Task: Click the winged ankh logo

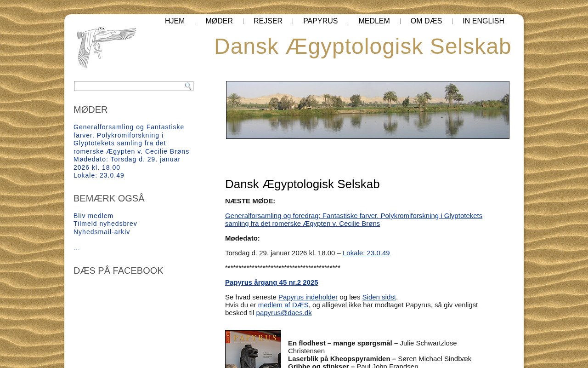Action: [x=107, y=47]
